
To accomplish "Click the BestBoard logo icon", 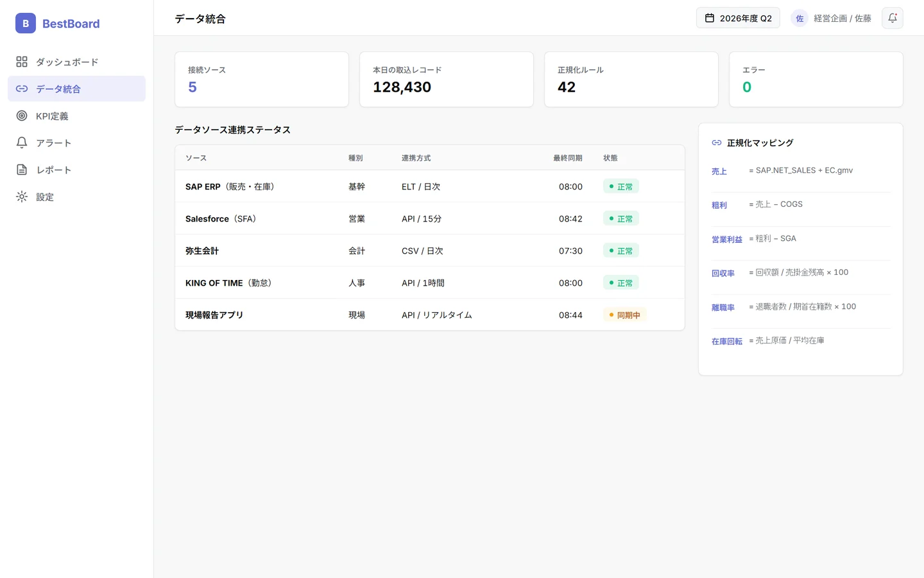I will 26,23.
